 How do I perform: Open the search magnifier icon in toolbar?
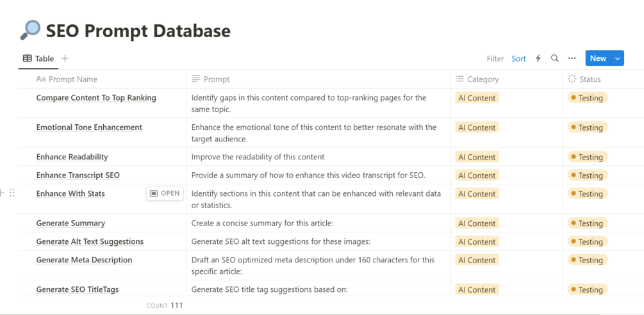coord(555,58)
